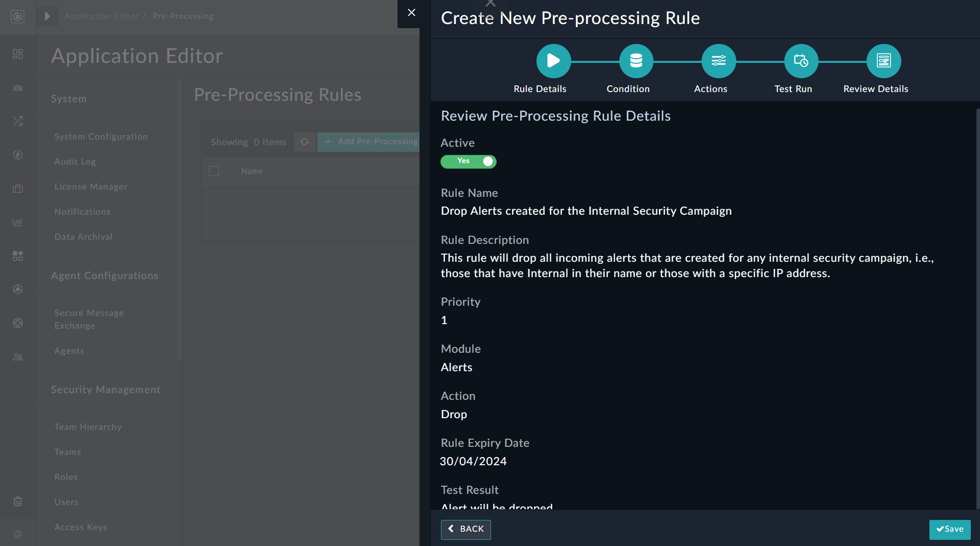Expand the sidebar with the arrow chevron
980x546 pixels.
(x=47, y=16)
